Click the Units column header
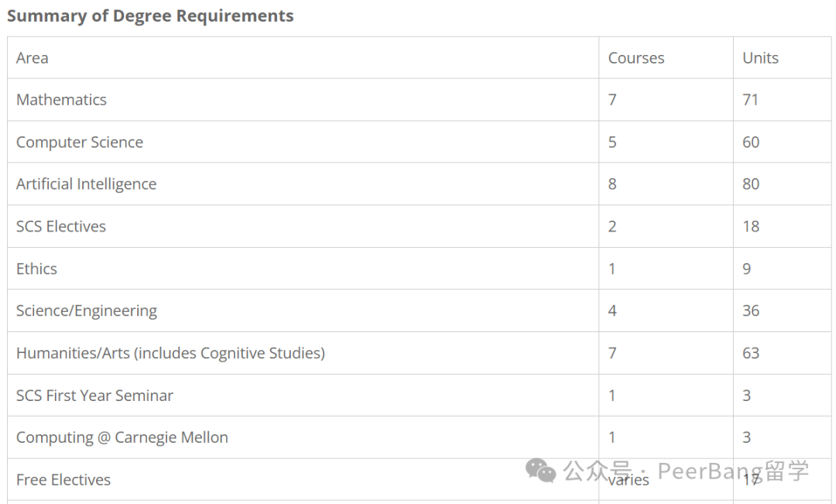This screenshot has height=504, width=836. tap(760, 57)
